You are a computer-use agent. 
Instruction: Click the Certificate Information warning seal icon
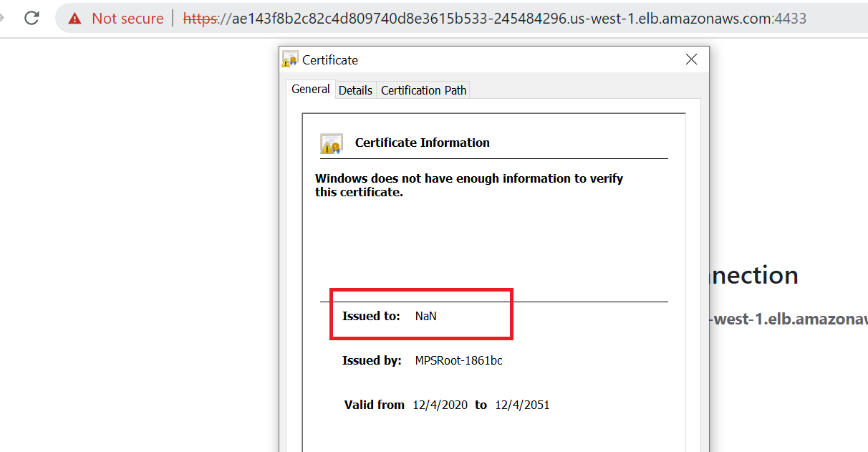point(330,143)
